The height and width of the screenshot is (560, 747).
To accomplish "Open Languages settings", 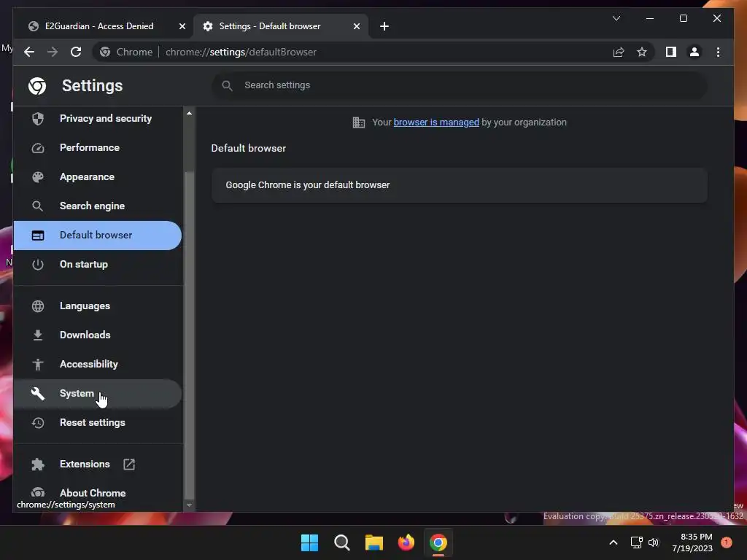I will coord(98,306).
